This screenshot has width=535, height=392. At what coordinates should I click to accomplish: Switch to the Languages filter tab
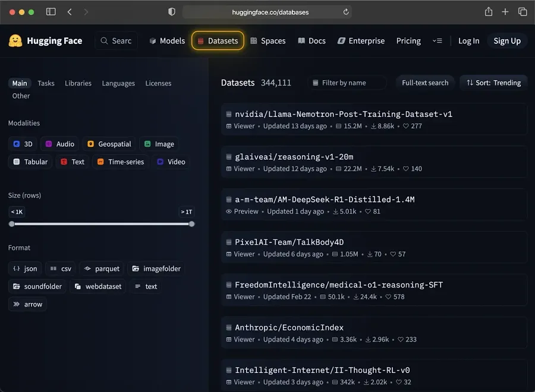(118, 83)
